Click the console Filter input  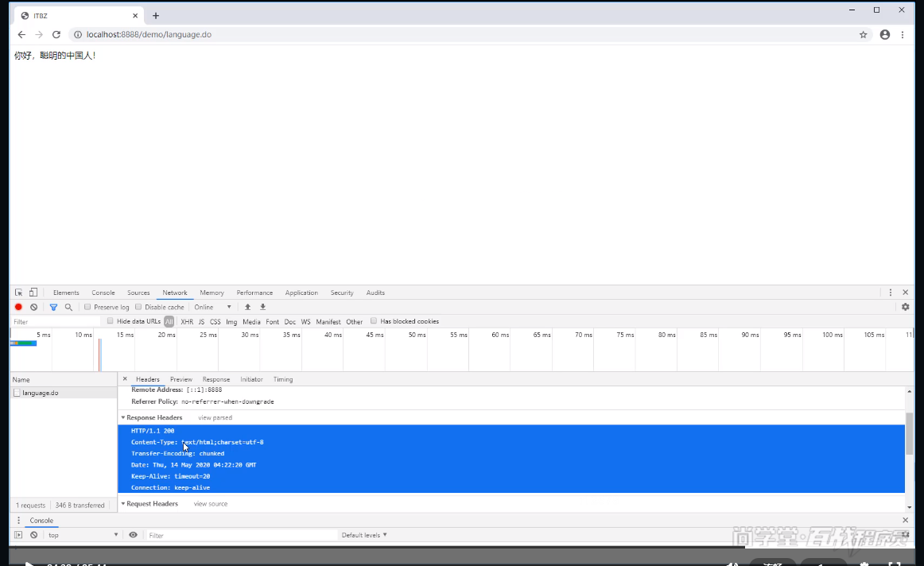pyautogui.click(x=242, y=535)
